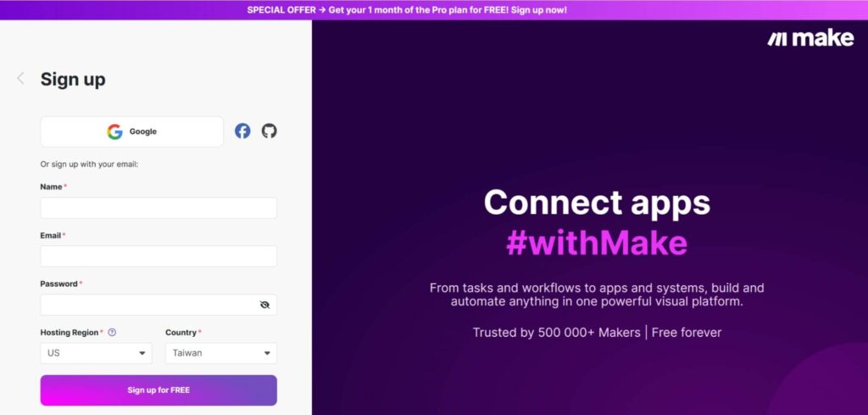Click the Google logo icon
Screen dimensions: 868x415
[x=114, y=132]
